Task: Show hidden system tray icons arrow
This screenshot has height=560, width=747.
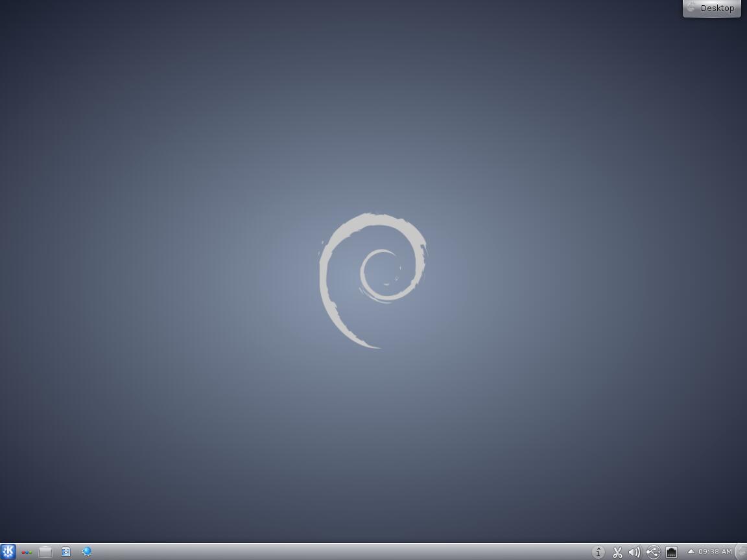Action: click(691, 552)
